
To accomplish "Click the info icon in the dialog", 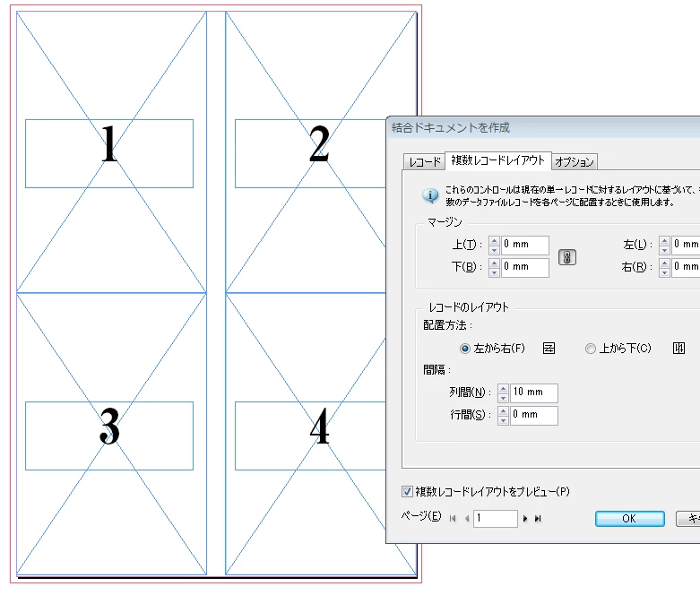I will (x=430, y=195).
